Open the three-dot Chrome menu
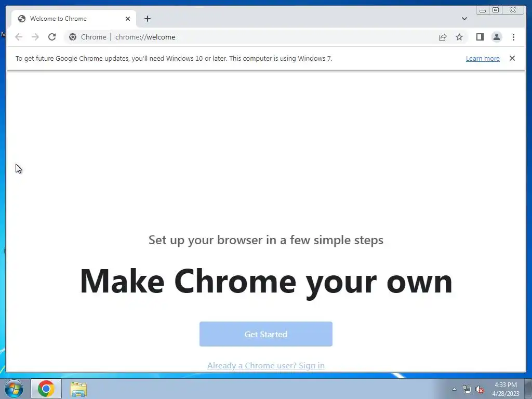 tap(513, 37)
